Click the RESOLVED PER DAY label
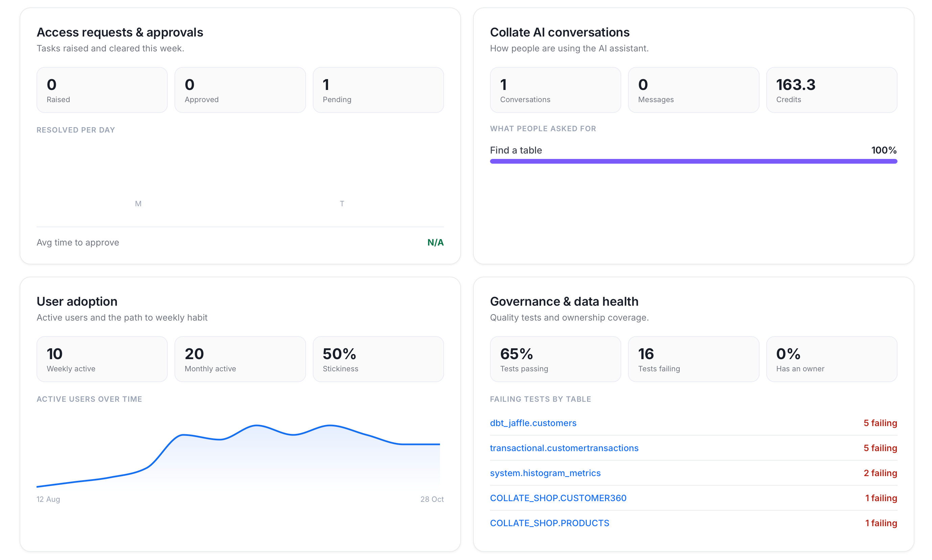 pos(76,130)
